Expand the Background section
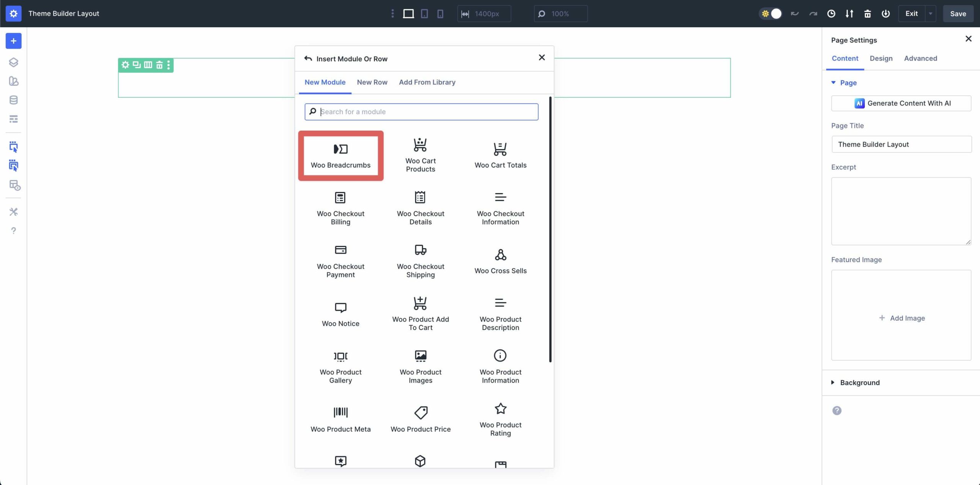This screenshot has height=485, width=980. 859,382
